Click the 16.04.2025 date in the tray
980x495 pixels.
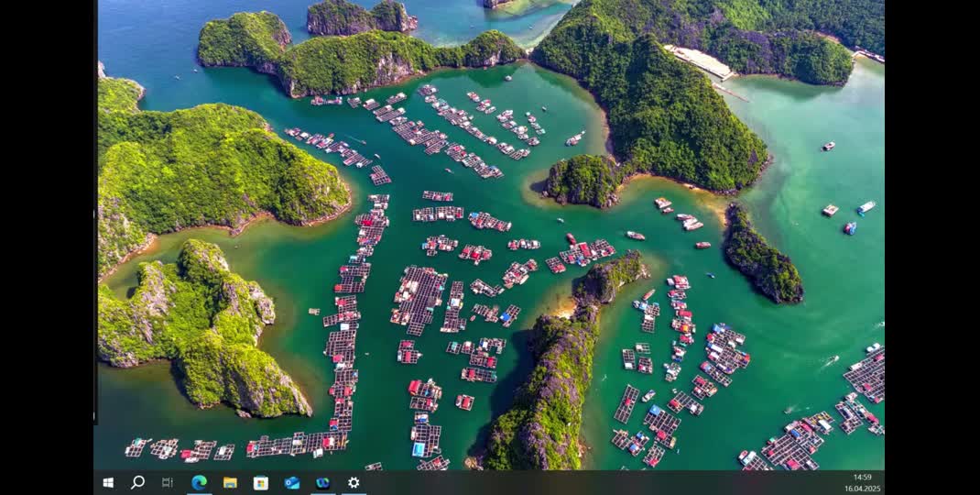[862, 489]
